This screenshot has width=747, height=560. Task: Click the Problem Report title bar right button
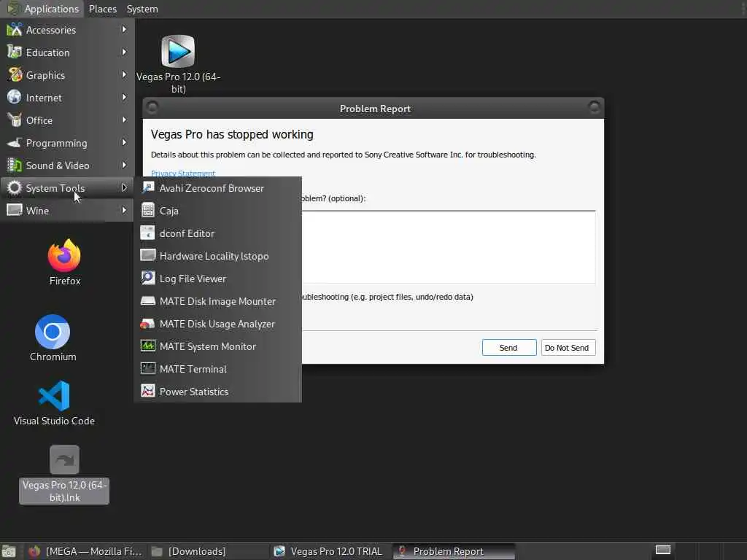tap(594, 108)
